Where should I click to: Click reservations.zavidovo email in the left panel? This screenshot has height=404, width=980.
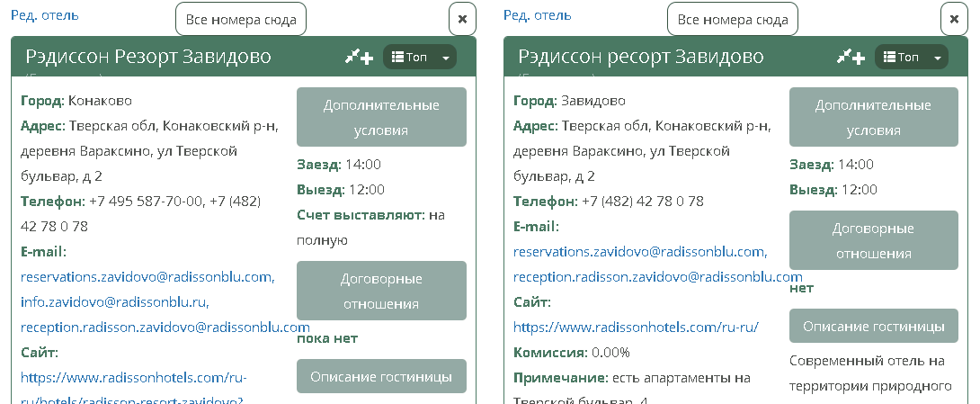147,276
